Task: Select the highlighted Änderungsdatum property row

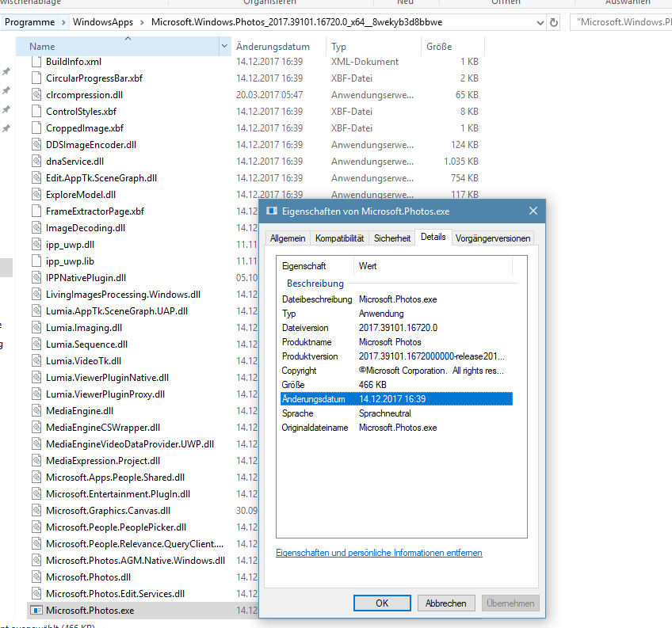Action: 396,399
